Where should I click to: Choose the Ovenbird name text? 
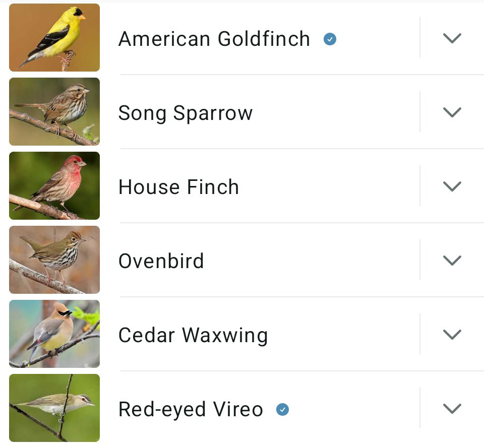point(161,261)
